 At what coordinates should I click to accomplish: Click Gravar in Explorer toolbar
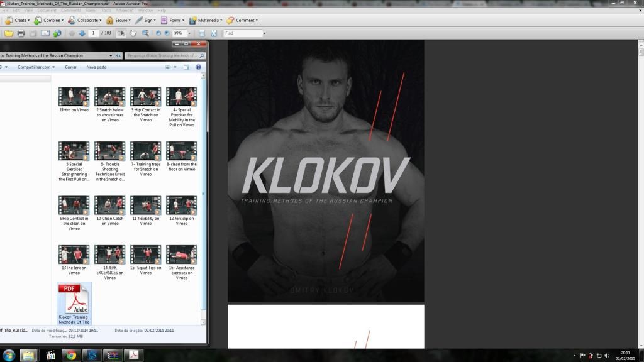[70, 67]
